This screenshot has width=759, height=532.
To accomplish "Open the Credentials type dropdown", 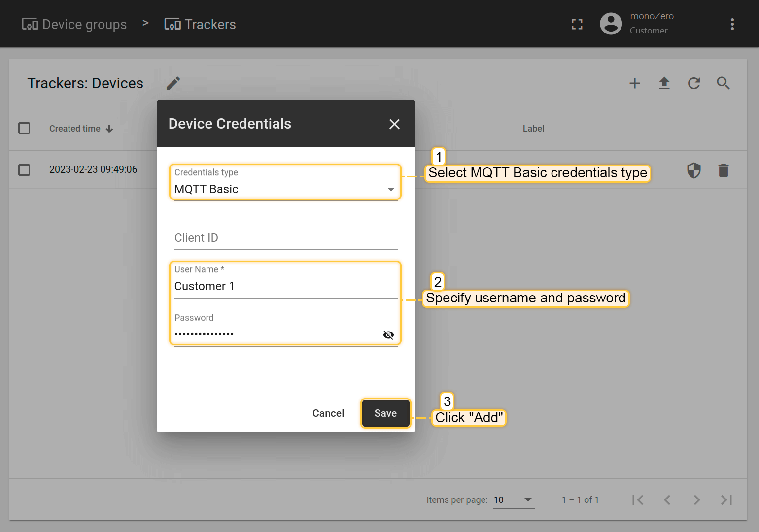I will [285, 189].
